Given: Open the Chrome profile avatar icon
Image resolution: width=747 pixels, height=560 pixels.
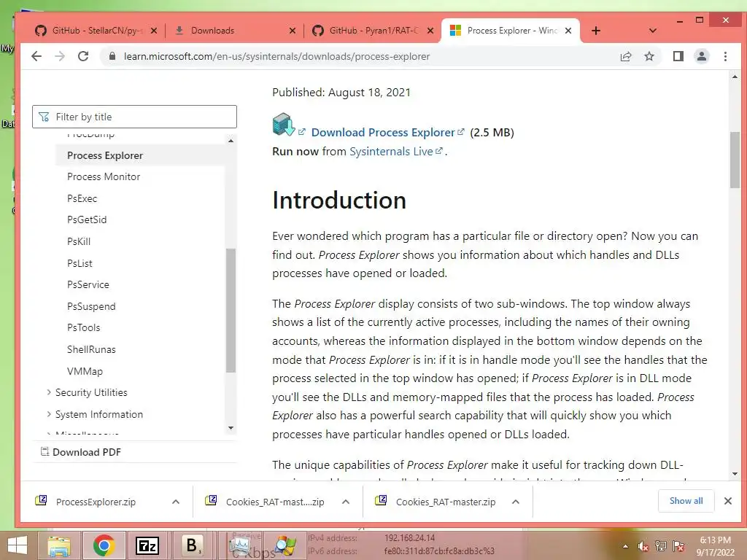Looking at the screenshot, I should point(701,56).
